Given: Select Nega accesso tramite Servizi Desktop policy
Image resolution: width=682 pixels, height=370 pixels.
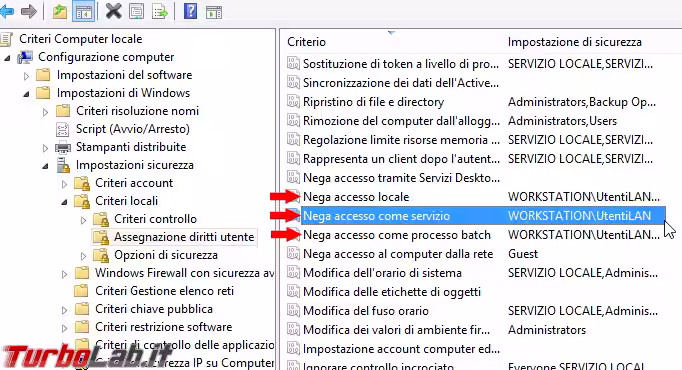Looking at the screenshot, I should point(401,178).
